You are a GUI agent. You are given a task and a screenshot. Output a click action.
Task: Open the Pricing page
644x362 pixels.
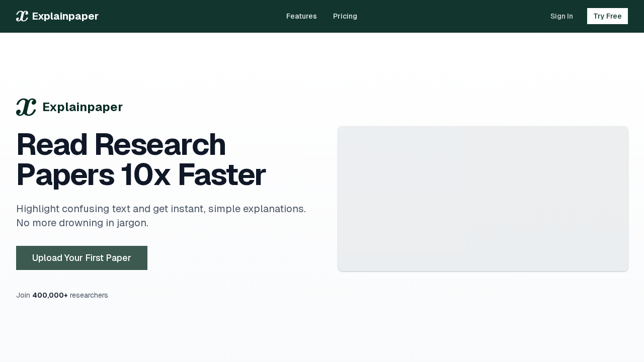[345, 16]
